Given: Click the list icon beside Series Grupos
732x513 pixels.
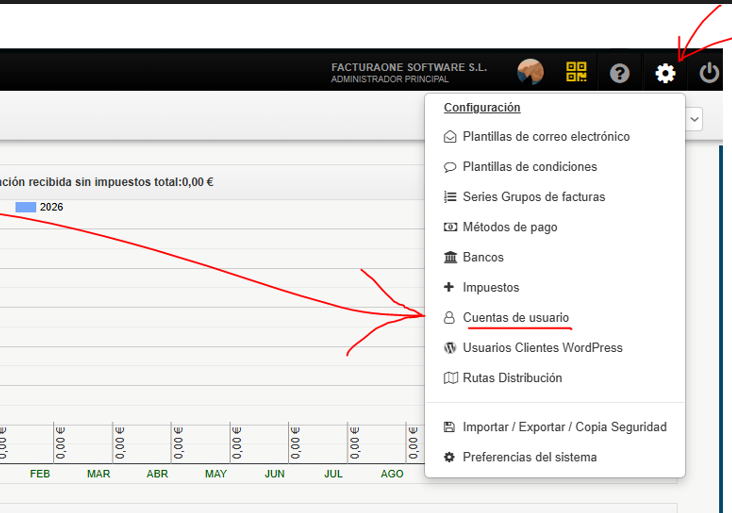Looking at the screenshot, I should tap(450, 197).
